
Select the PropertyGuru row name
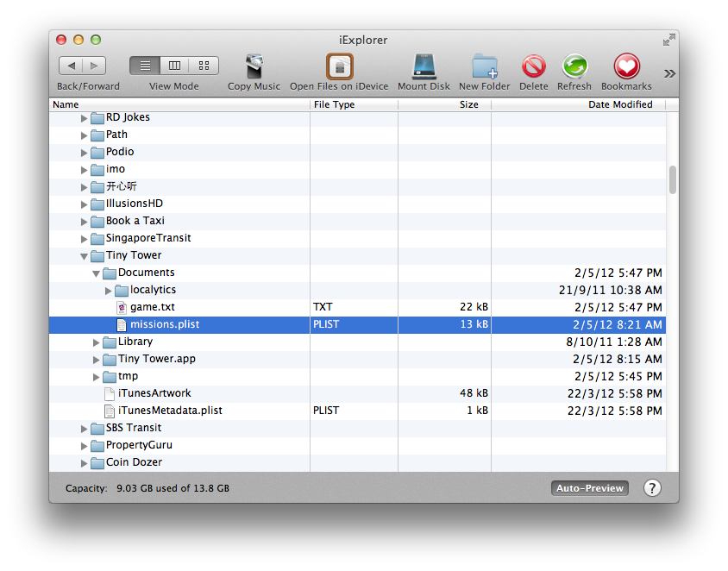[x=139, y=445]
